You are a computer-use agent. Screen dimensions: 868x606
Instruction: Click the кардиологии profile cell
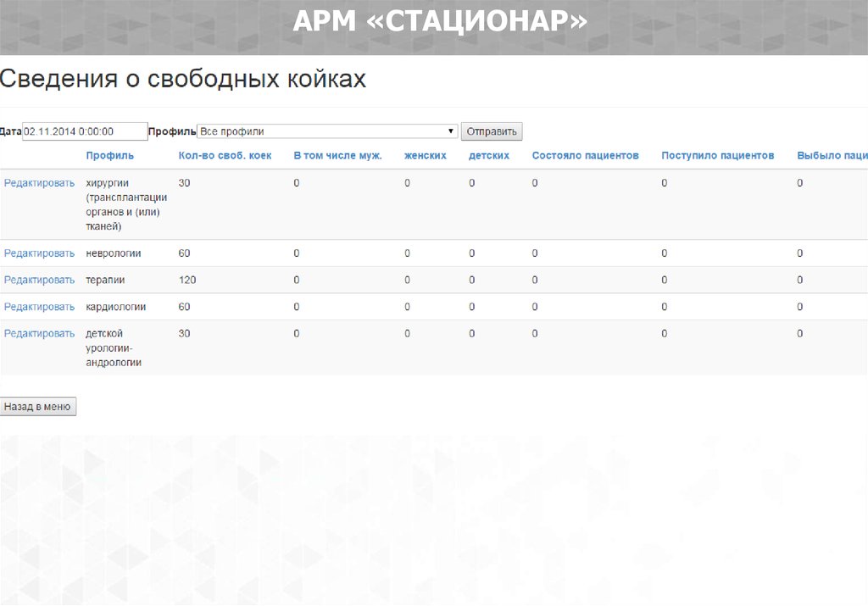[116, 307]
